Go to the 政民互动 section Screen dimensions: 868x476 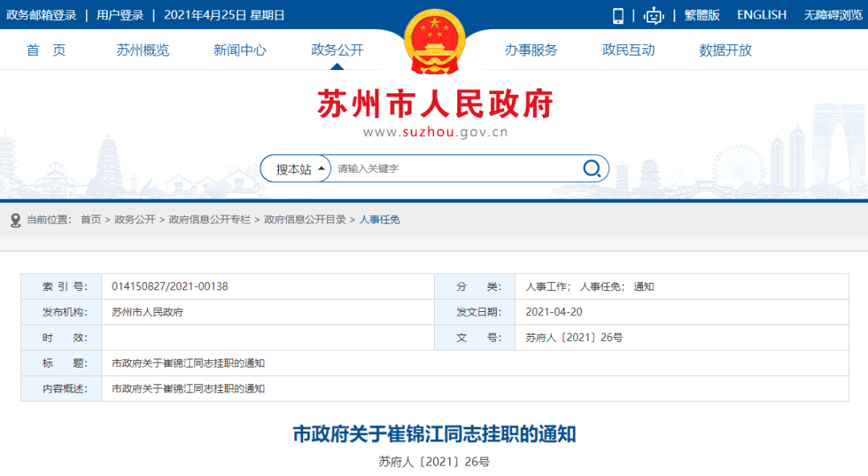click(628, 49)
